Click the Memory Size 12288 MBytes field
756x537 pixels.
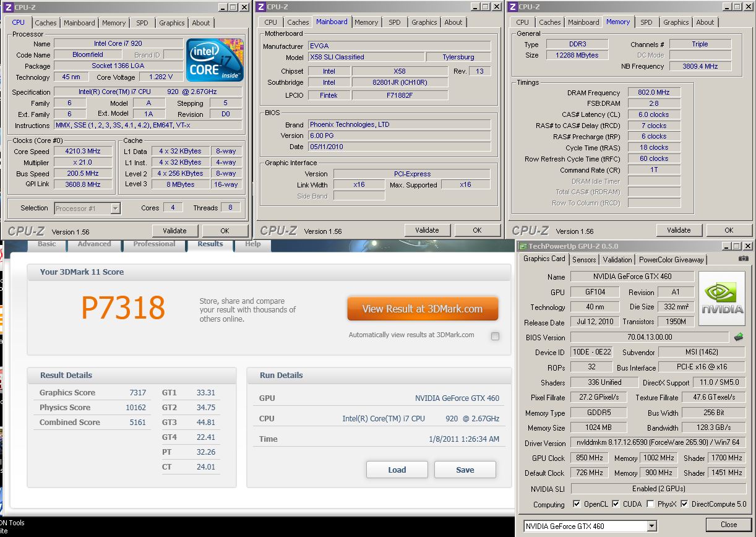[x=577, y=55]
